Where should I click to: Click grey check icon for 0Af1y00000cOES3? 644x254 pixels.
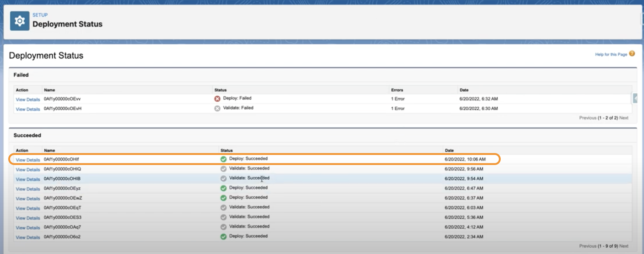pyautogui.click(x=223, y=217)
